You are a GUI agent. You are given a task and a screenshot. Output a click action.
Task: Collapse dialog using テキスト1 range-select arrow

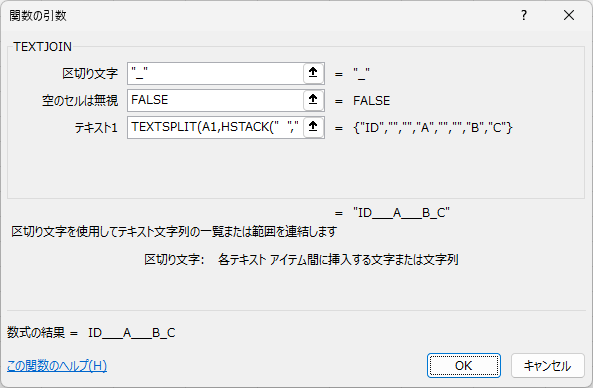[x=313, y=127]
